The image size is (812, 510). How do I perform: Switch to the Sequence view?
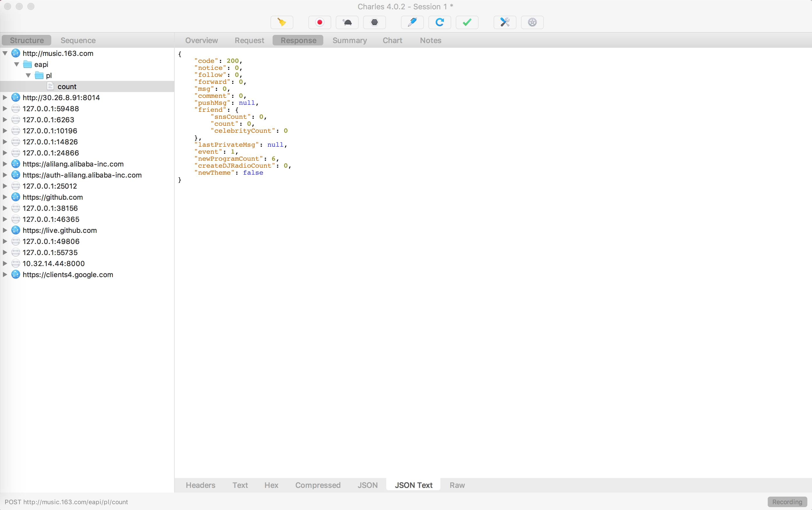(78, 40)
